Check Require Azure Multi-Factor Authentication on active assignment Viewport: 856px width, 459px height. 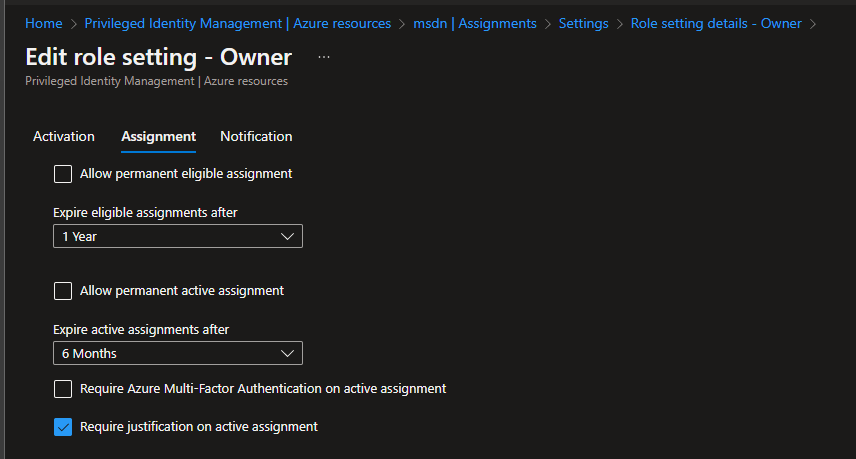(x=63, y=389)
